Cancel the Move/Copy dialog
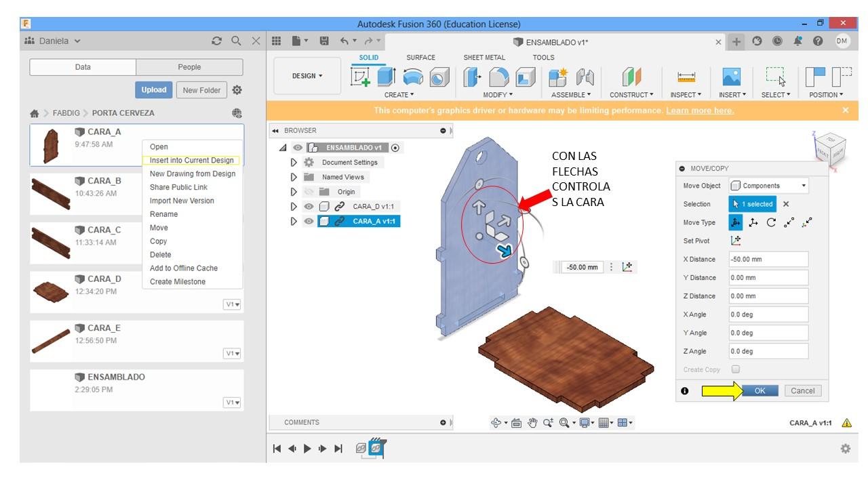 (x=802, y=390)
